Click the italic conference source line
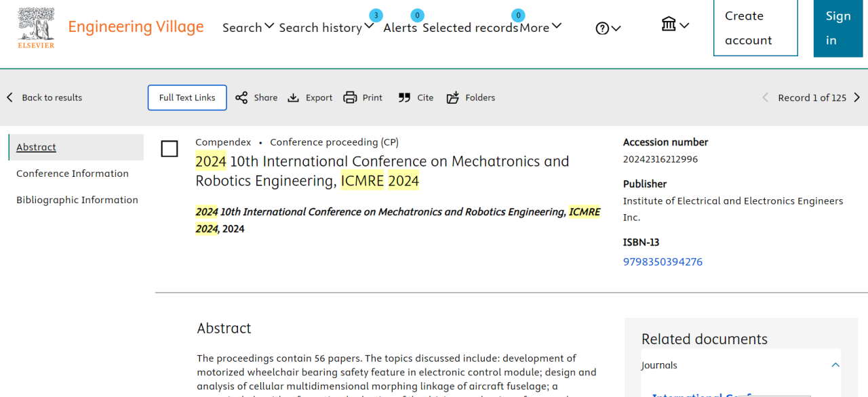 point(398,220)
